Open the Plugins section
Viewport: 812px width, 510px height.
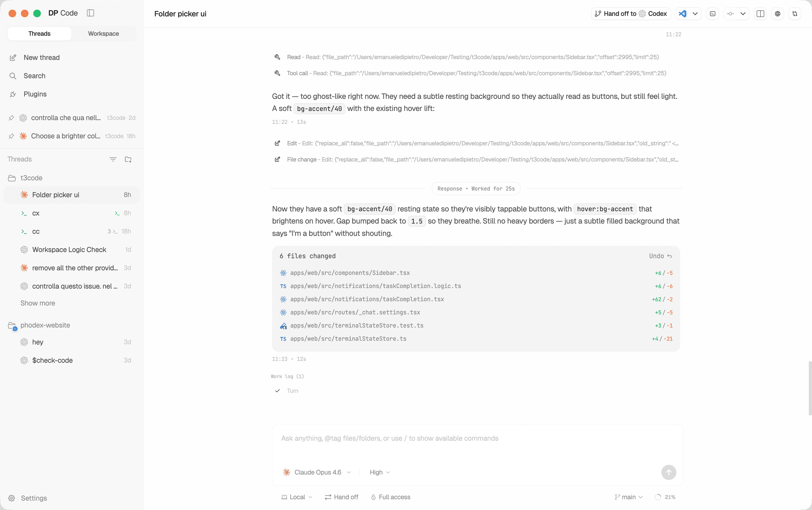pyautogui.click(x=35, y=94)
